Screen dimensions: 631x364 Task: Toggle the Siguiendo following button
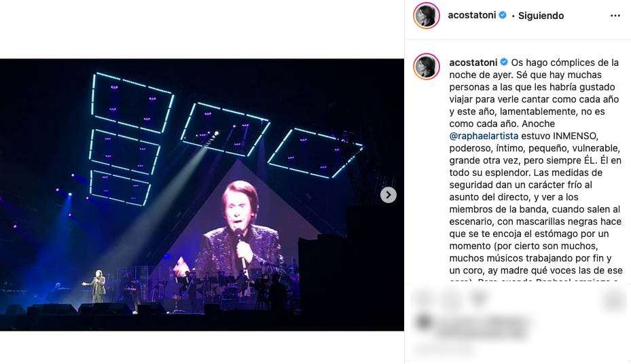(x=541, y=16)
